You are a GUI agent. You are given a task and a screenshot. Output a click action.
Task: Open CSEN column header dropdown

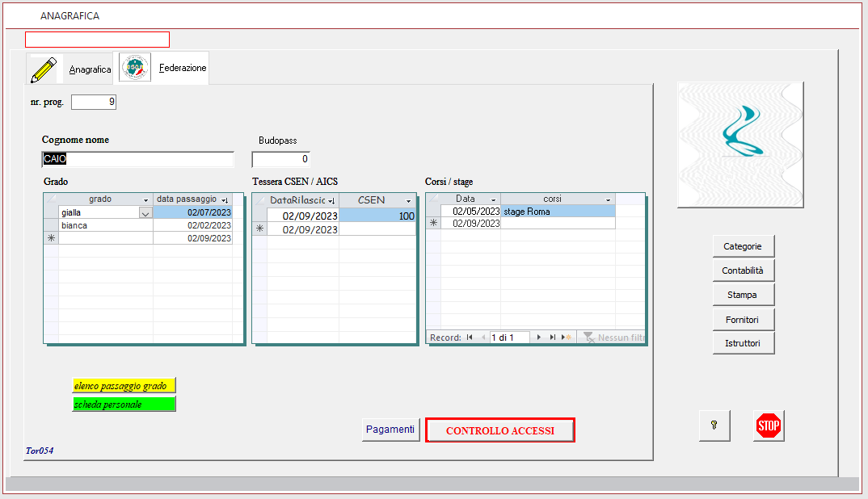pyautogui.click(x=408, y=201)
